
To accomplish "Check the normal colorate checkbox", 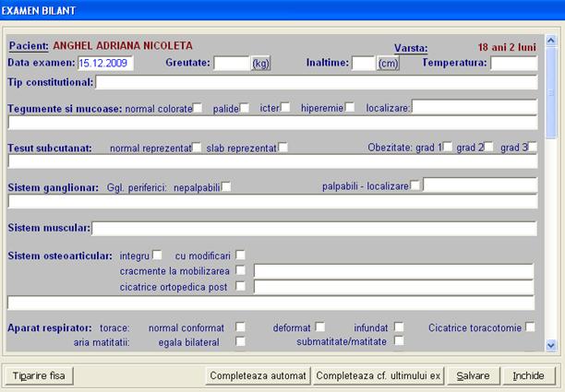I will 198,108.
